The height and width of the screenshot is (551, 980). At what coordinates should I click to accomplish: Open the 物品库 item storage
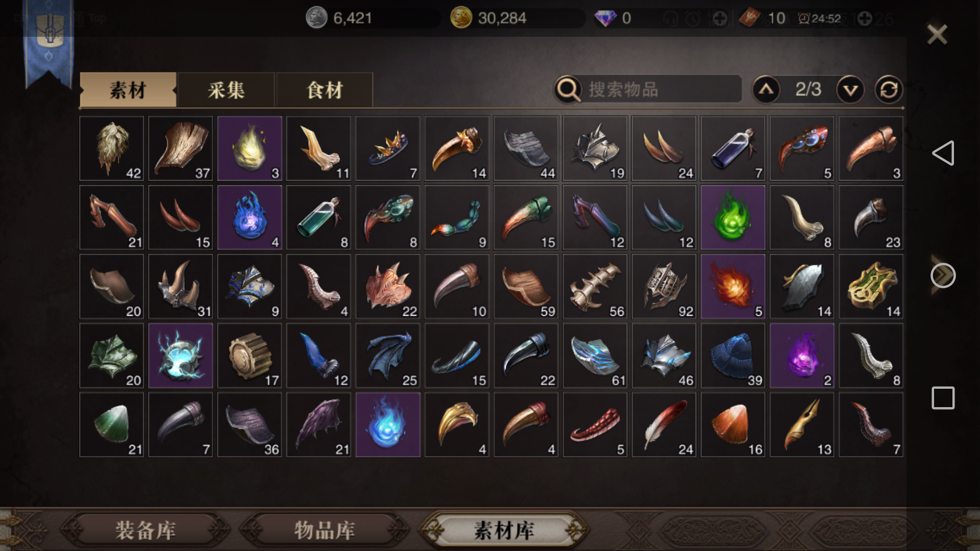pos(325,531)
